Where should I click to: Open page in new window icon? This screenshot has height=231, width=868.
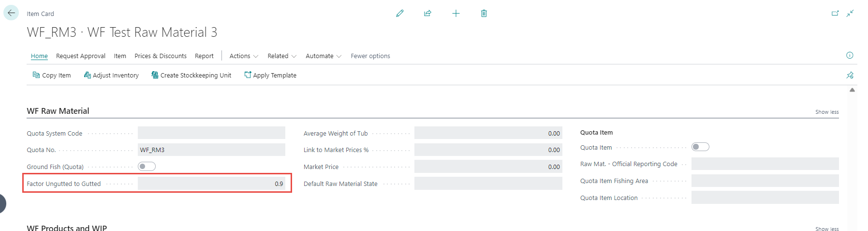(835, 14)
